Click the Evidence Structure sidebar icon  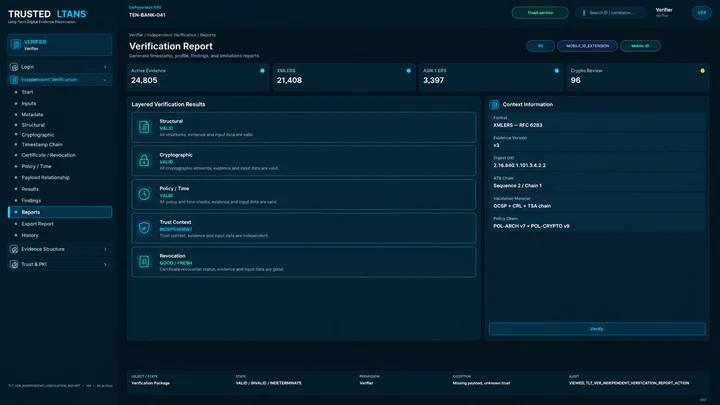click(x=14, y=249)
